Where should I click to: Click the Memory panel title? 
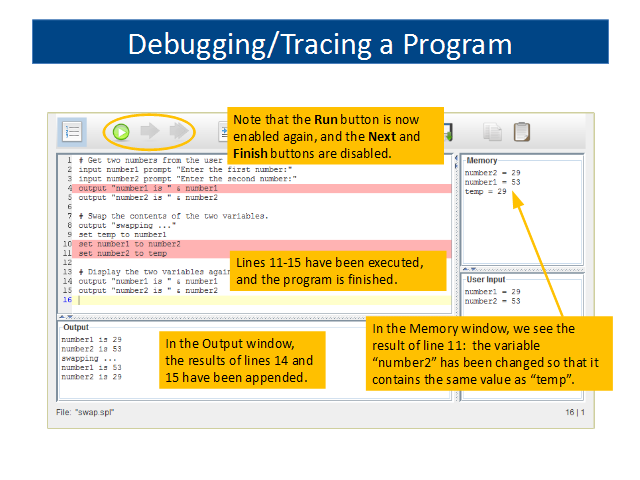tap(482, 160)
